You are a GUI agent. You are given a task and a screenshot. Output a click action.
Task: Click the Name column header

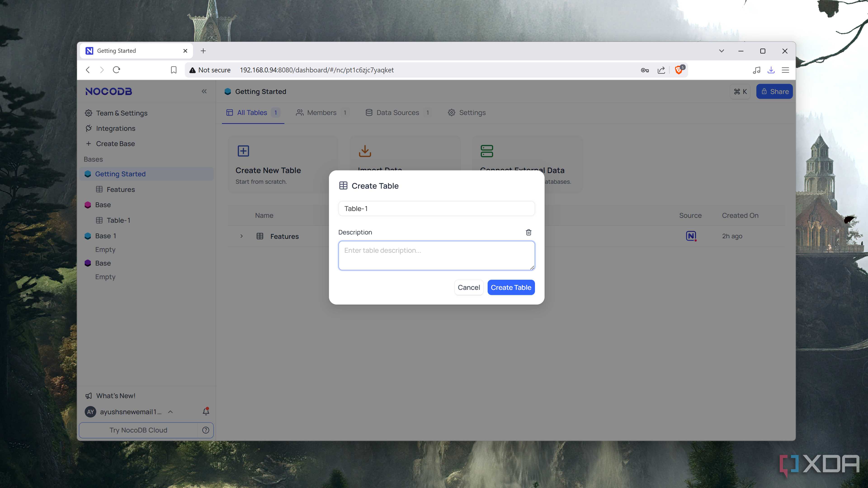click(264, 216)
